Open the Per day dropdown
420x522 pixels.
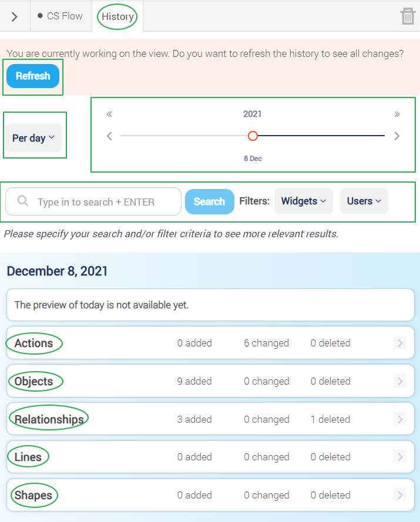tap(33, 138)
